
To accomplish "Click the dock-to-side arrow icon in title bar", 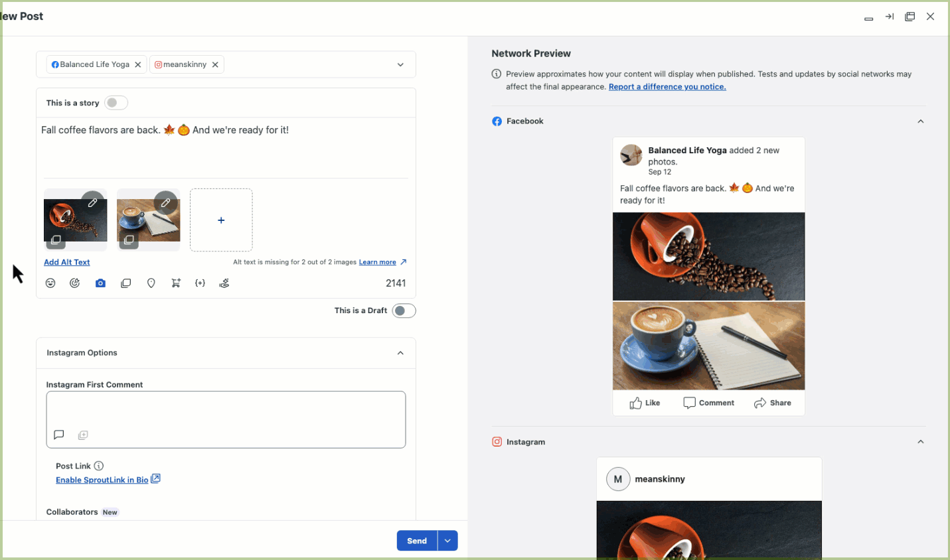I will click(x=890, y=17).
